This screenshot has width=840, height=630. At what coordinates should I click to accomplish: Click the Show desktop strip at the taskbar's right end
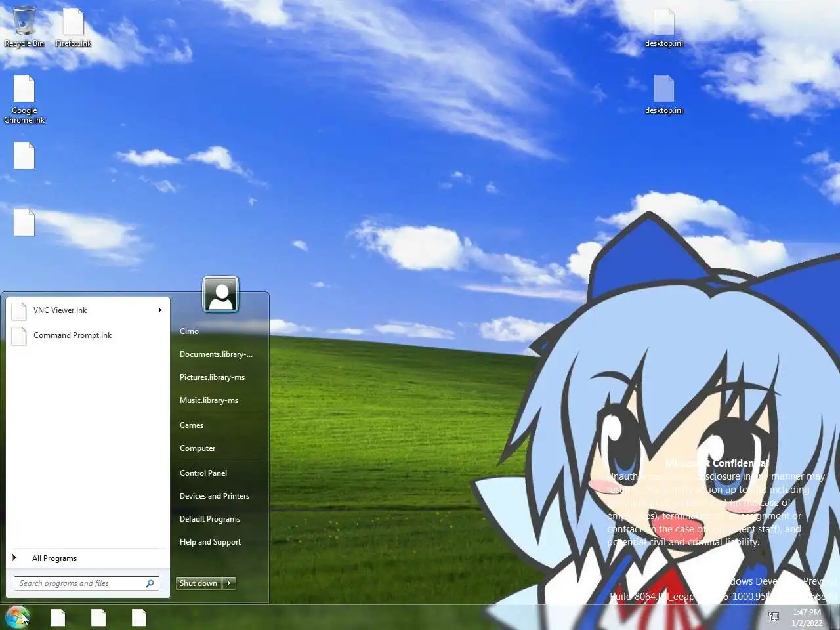(835, 617)
